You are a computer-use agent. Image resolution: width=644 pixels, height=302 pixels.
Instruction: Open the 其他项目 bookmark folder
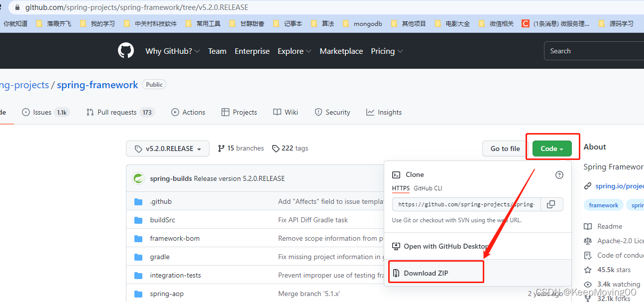[x=409, y=23]
